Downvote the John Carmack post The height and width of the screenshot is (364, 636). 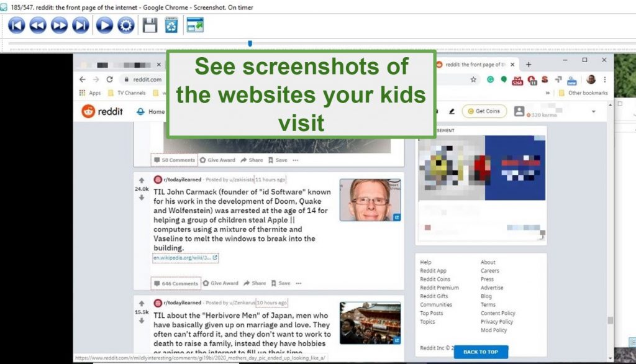[x=142, y=198]
